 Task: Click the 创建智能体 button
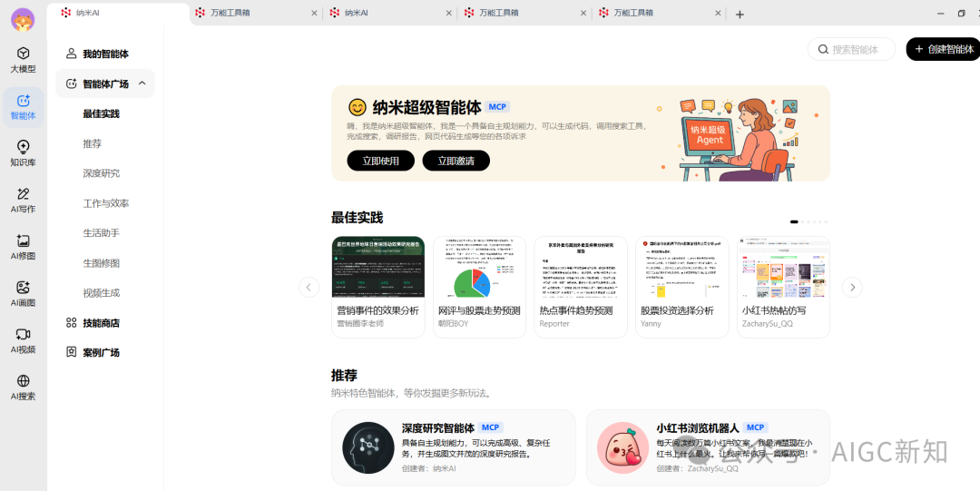[x=943, y=49]
